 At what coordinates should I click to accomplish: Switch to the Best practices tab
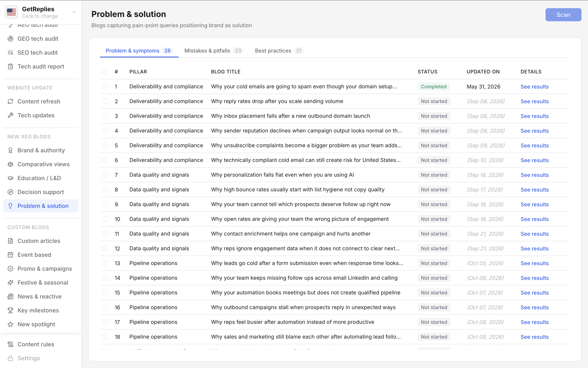coord(279,51)
